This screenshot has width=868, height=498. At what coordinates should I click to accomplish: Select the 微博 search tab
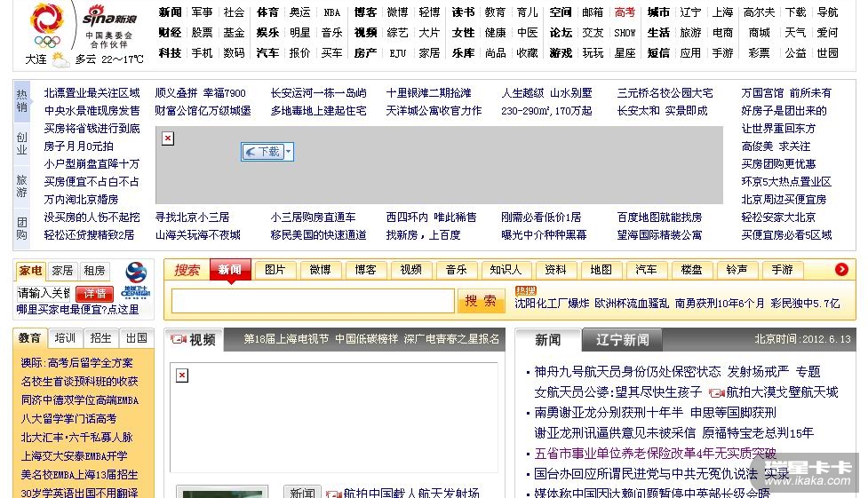pyautogui.click(x=320, y=270)
